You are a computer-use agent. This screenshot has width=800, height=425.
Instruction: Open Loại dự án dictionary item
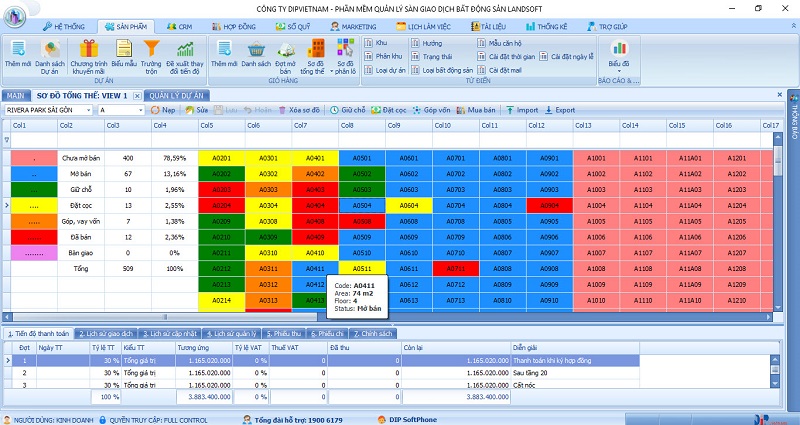point(385,70)
